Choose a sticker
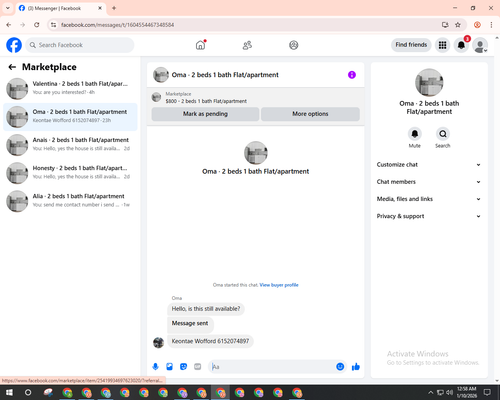Viewport: 500px width, 400px height. click(x=183, y=367)
